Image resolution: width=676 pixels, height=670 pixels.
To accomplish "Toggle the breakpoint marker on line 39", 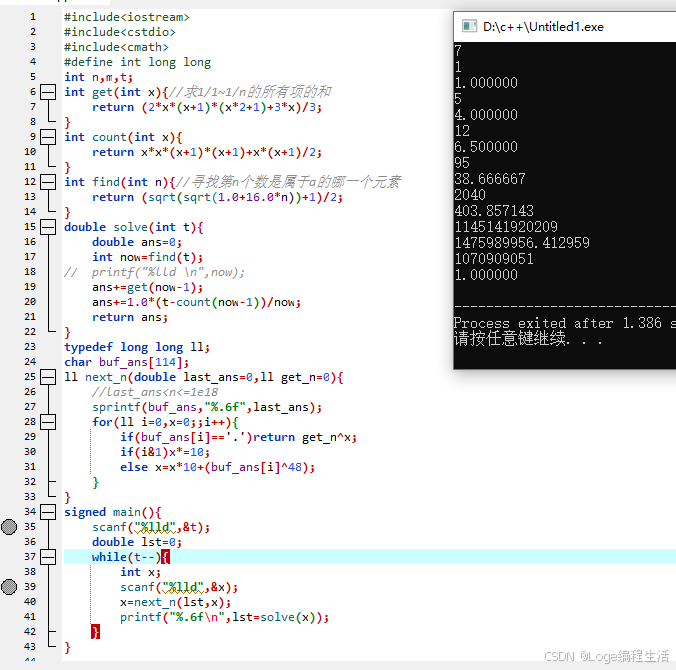I will (9, 587).
